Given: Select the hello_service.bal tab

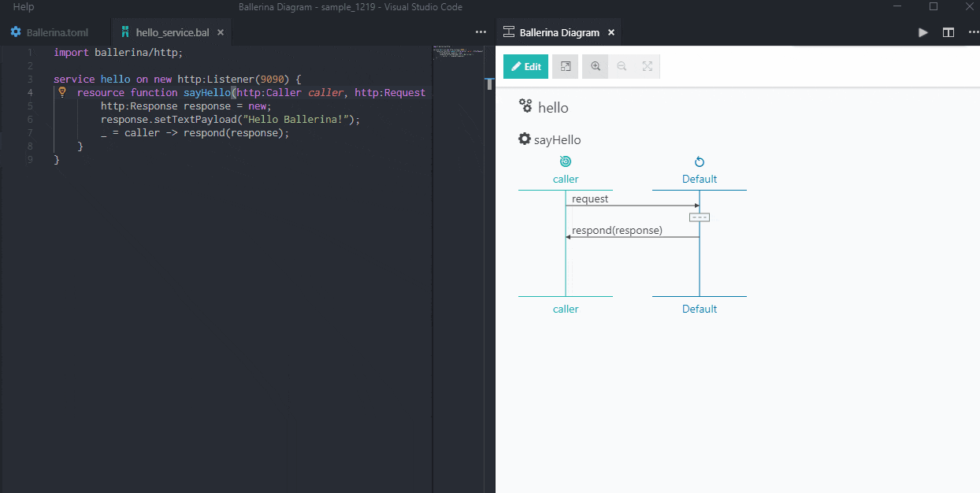Looking at the screenshot, I should (173, 33).
